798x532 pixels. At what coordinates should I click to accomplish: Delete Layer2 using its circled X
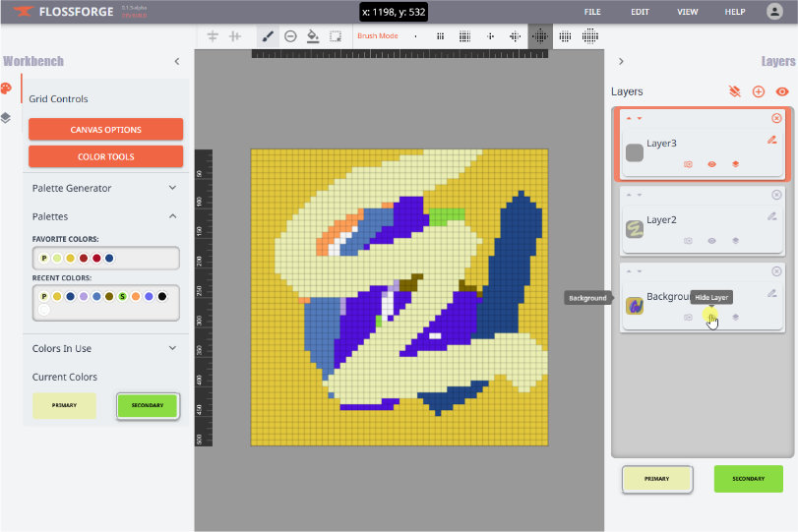point(776,195)
